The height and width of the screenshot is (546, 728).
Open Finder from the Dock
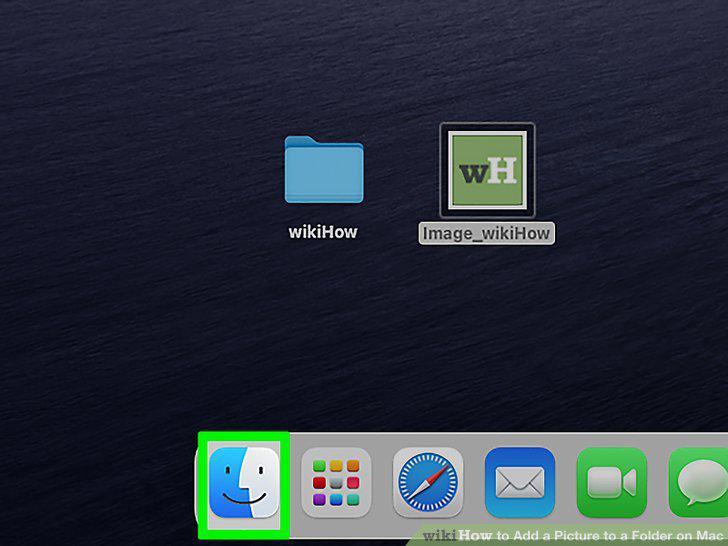(244, 482)
